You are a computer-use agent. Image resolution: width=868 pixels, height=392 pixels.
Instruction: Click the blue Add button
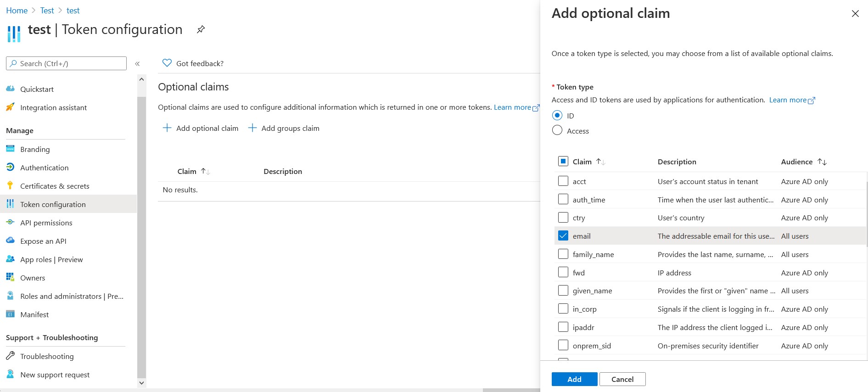tap(574, 379)
